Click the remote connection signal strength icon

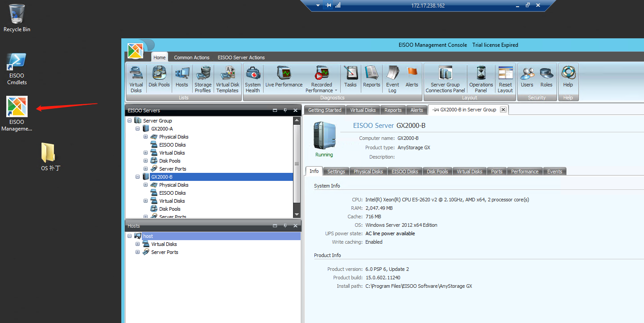tap(338, 5)
